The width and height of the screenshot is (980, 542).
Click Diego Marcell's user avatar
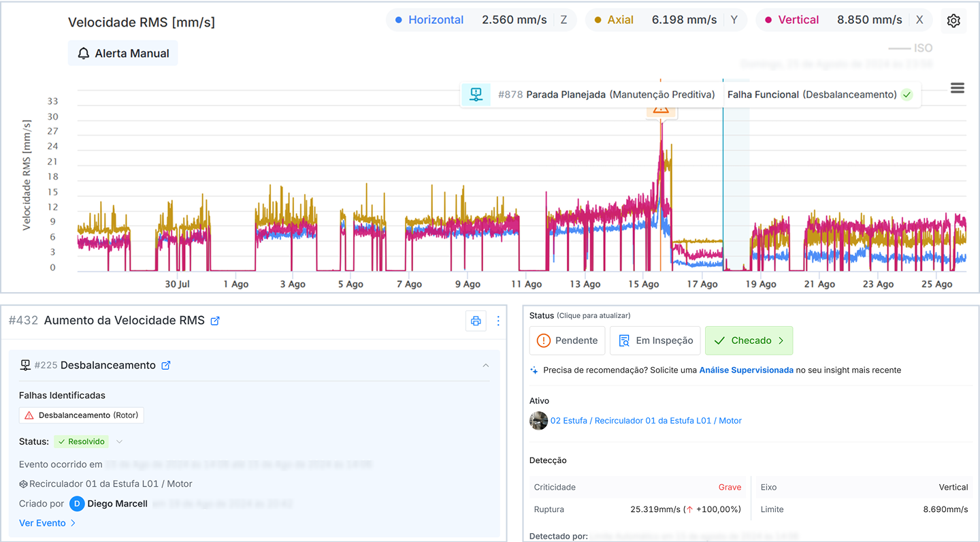pos(77,504)
